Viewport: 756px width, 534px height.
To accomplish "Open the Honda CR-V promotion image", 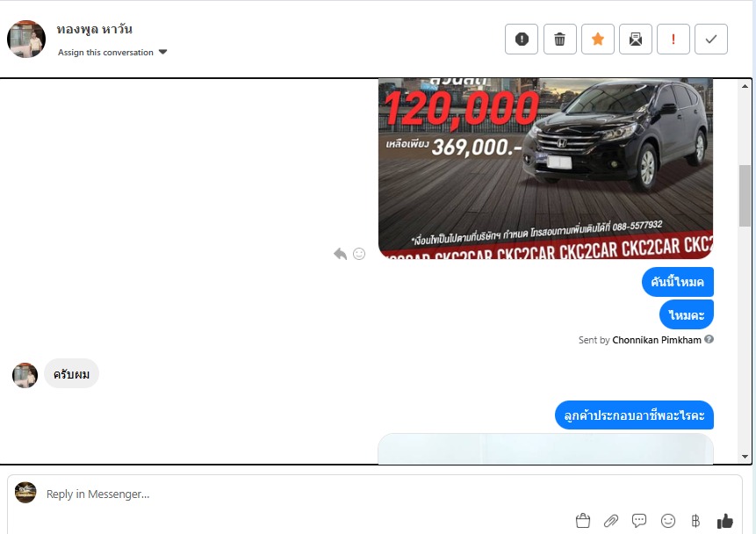I will (546, 169).
